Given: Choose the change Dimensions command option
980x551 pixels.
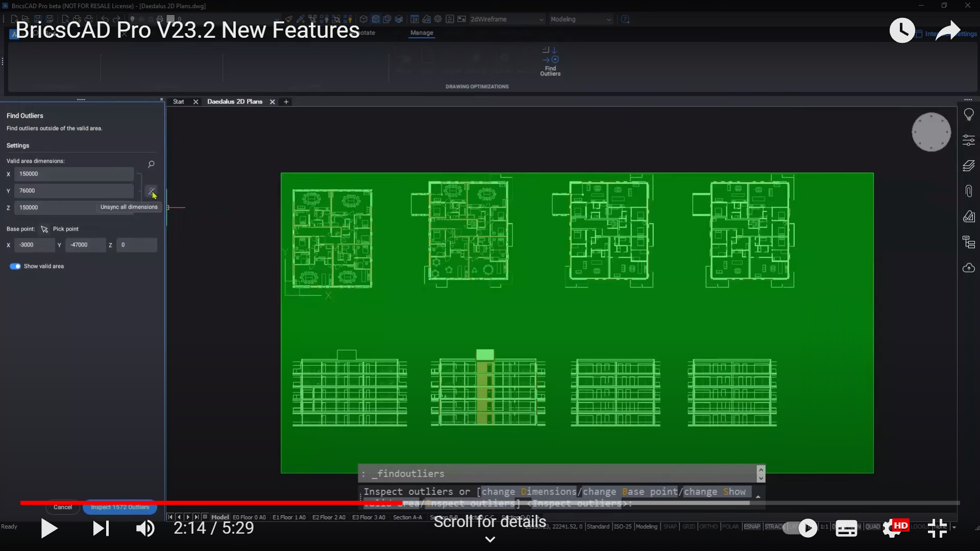Looking at the screenshot, I should click(529, 492).
